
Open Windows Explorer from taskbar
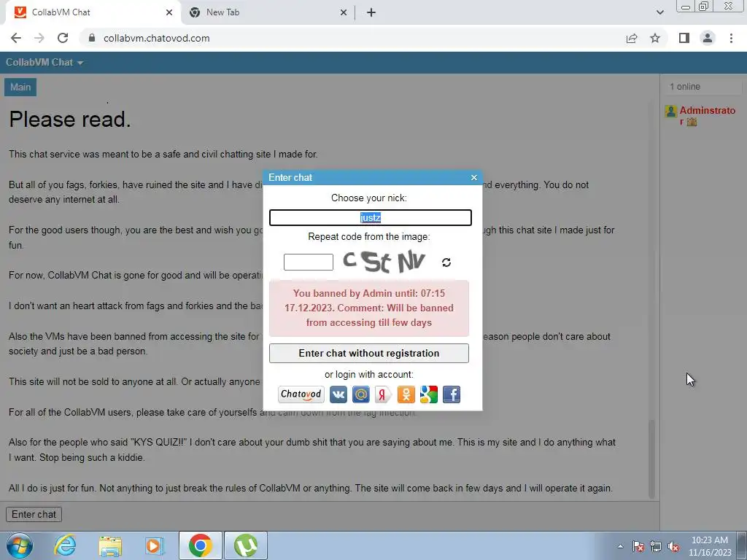(110, 545)
